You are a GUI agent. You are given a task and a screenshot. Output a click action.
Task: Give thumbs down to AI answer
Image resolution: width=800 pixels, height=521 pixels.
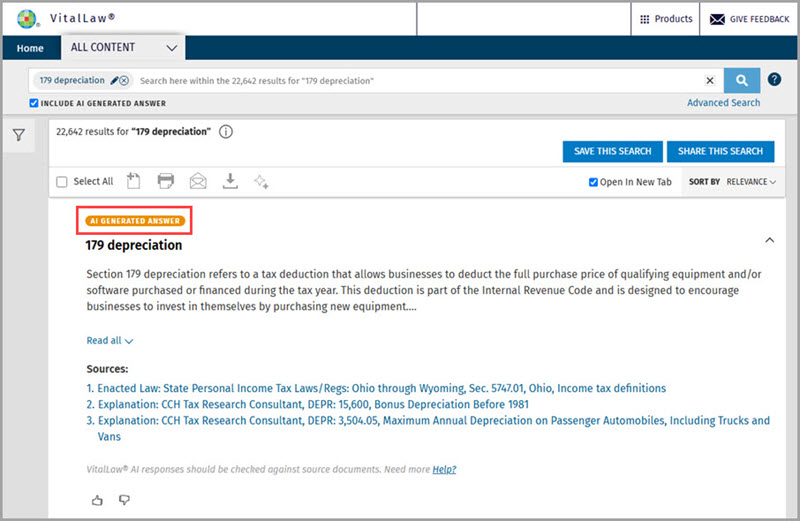click(x=124, y=500)
